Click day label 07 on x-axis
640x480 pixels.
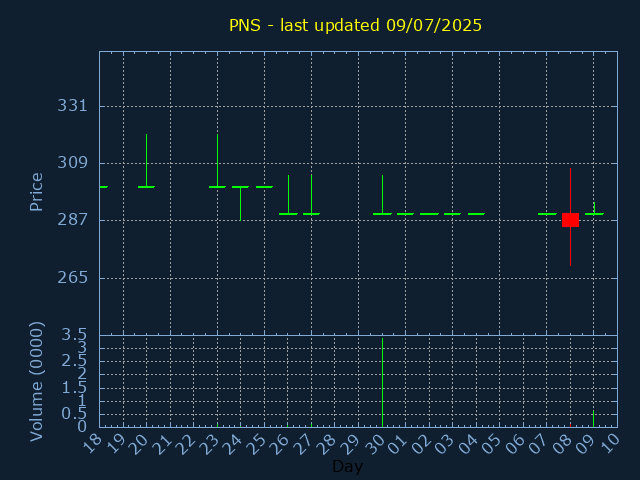[539, 443]
